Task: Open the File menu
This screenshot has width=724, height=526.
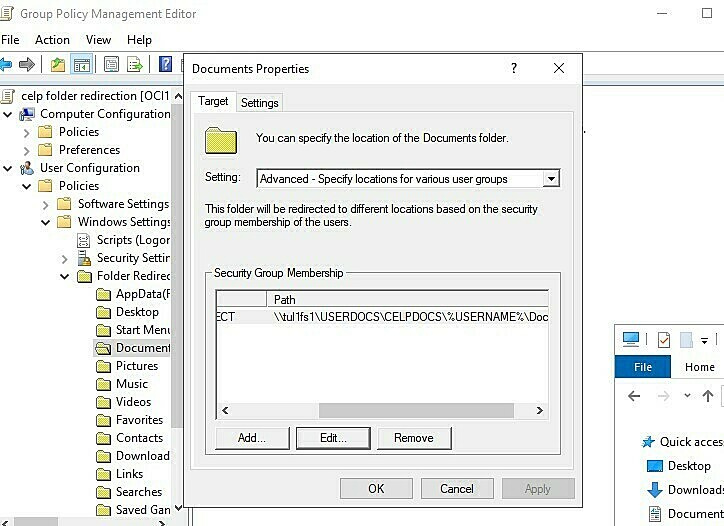Action: [10, 40]
